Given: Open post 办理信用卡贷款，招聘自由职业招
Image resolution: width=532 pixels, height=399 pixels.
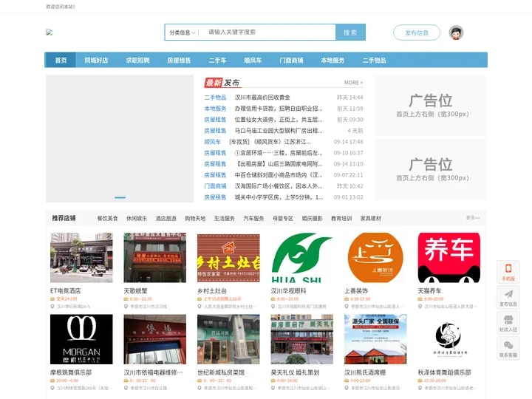Looking at the screenshot, I should 279,109.
